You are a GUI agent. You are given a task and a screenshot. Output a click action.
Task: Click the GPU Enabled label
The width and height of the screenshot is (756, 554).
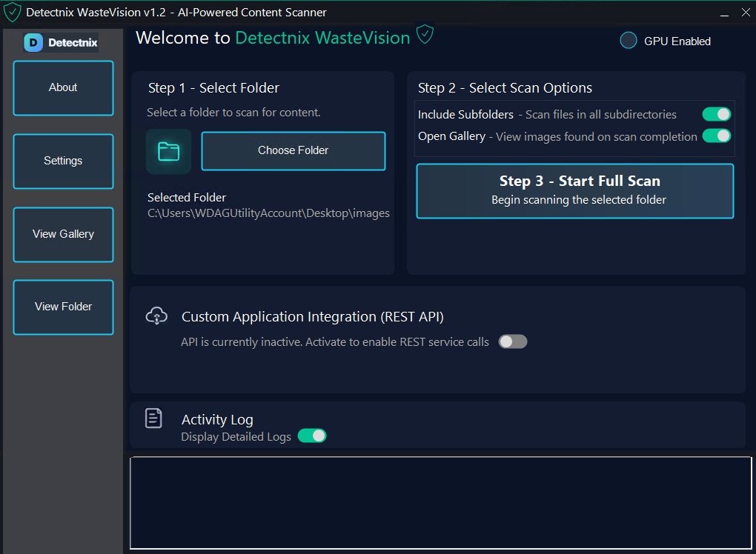pos(677,41)
